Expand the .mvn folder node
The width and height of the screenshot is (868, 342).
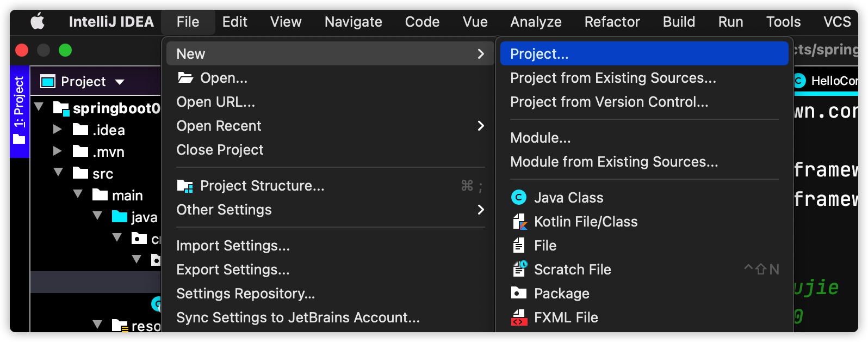point(57,151)
